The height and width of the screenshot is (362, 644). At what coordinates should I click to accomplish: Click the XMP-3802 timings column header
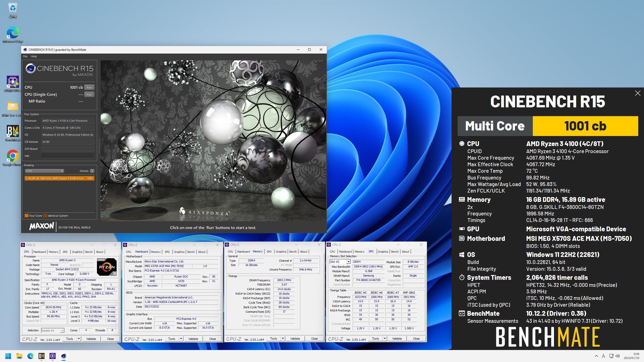coord(409,293)
